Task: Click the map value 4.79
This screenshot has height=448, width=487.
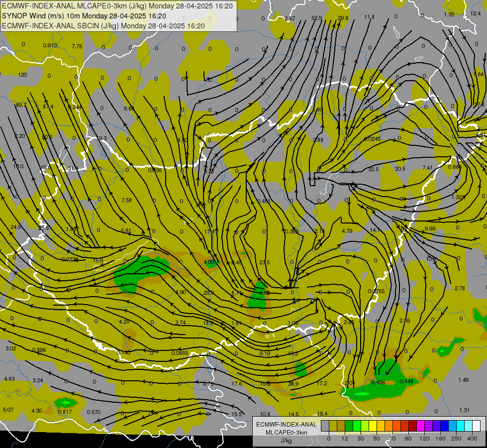Action: pos(347,231)
